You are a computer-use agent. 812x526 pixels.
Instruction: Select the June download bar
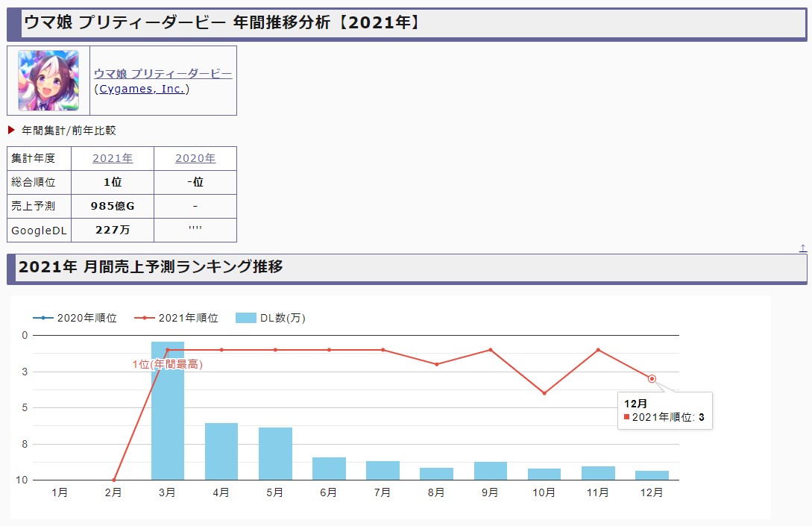[329, 469]
